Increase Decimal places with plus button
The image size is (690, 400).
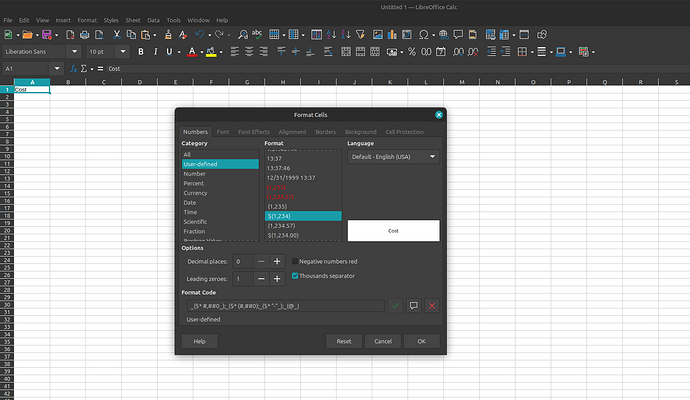(x=277, y=261)
